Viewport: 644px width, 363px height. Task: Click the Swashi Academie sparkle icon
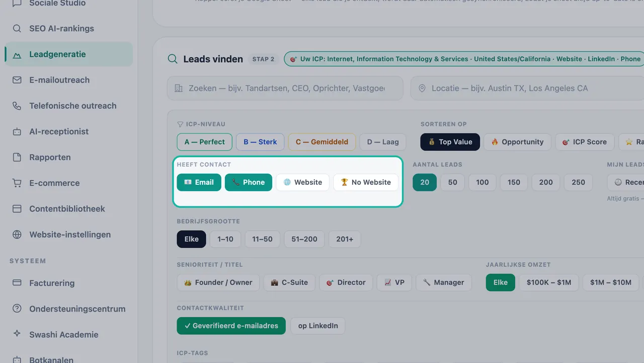(17, 334)
